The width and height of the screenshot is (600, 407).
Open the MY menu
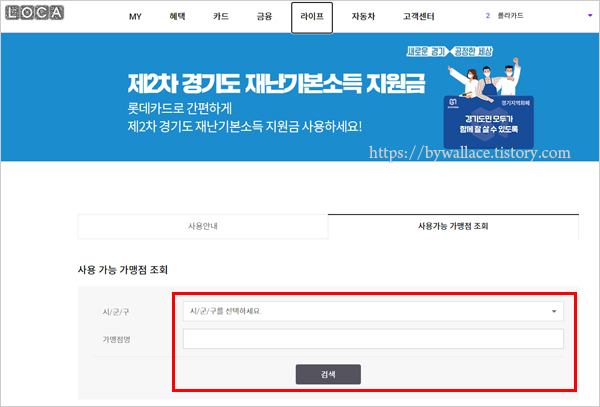pyautogui.click(x=135, y=17)
